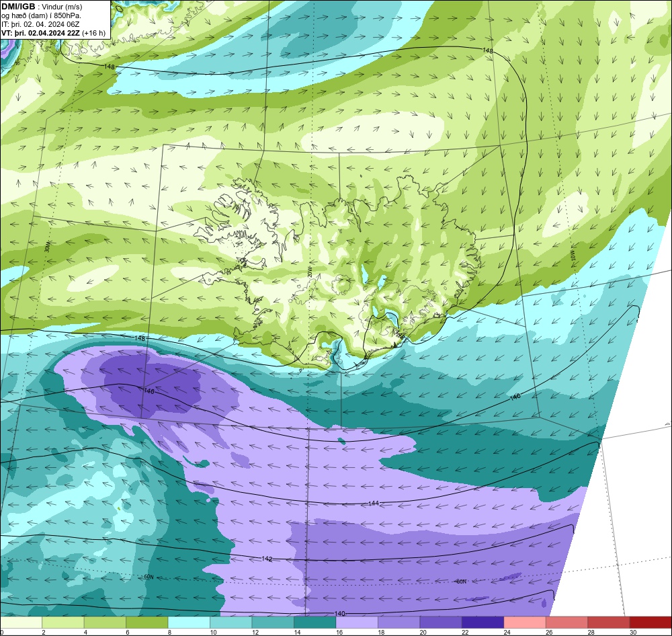Screen dimensions: 672x636
Task: Click legend tick label '20'
Action: (423, 632)
